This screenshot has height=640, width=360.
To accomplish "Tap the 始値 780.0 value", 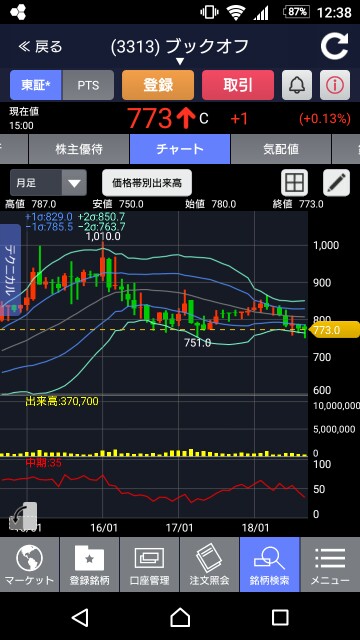I will [x=211, y=204].
